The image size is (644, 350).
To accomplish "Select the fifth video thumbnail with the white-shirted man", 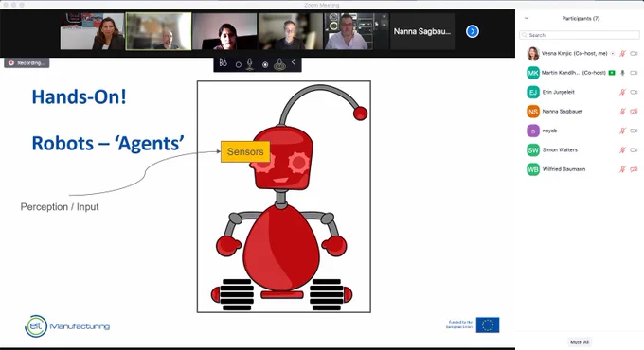I will click(x=356, y=31).
